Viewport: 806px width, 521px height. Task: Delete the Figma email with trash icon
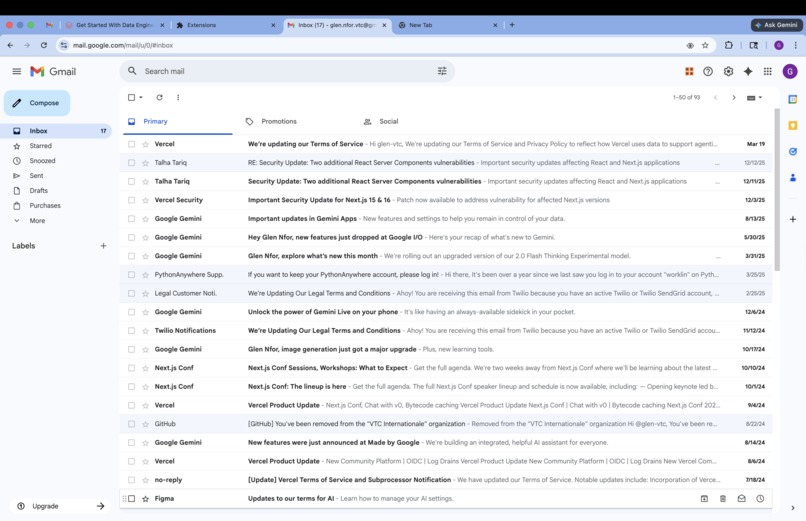click(x=723, y=498)
